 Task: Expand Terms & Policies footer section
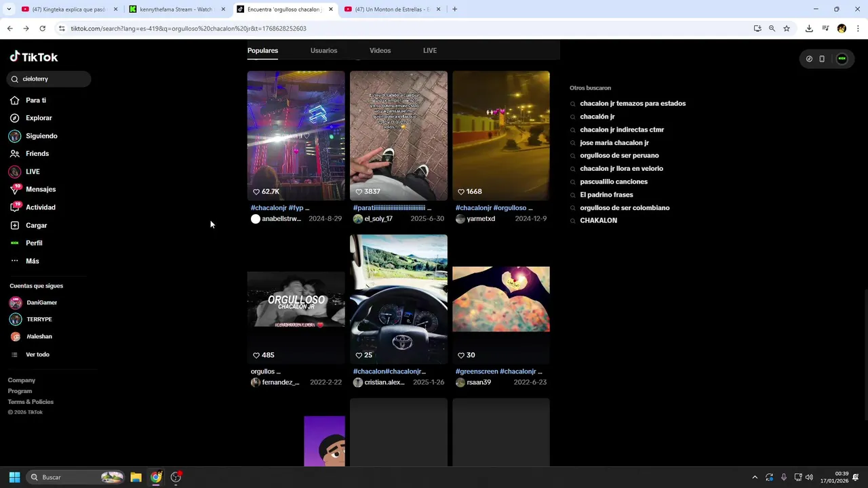click(31, 402)
